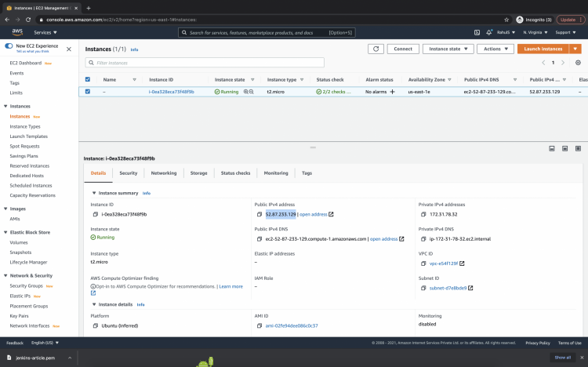Copy the VPC ID value
This screenshot has height=367, width=588.
coord(423,263)
